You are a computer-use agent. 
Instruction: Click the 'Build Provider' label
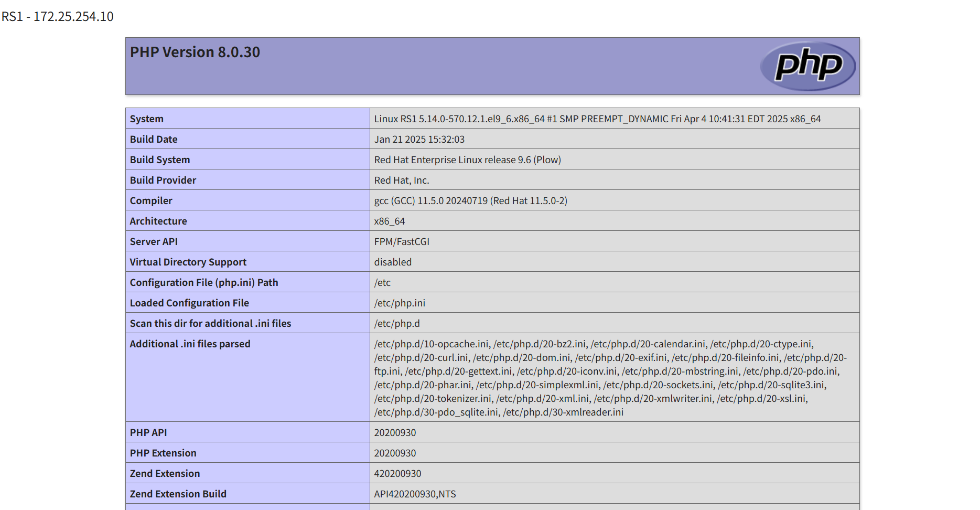tap(163, 180)
